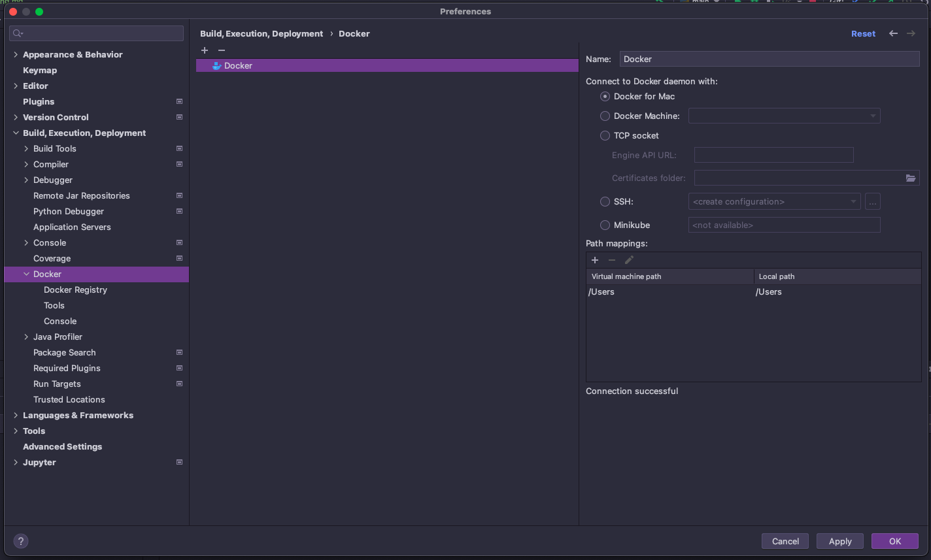Remove the selected Docker configuration

221,50
